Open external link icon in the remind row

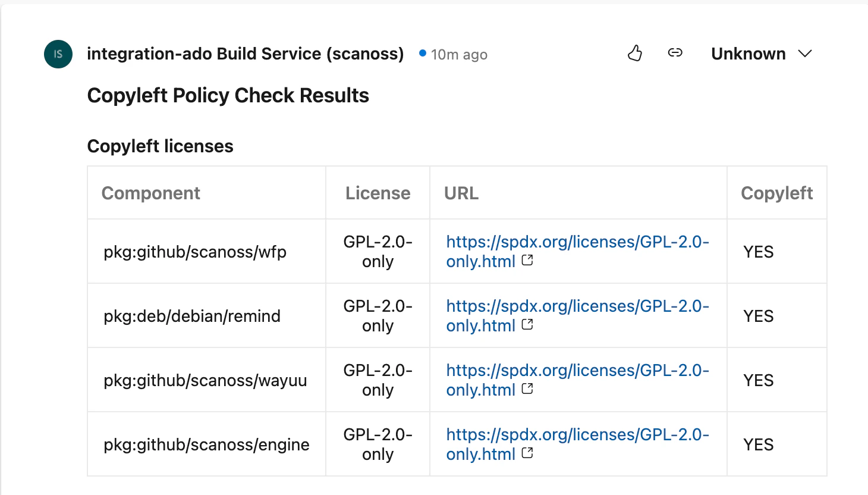click(527, 325)
